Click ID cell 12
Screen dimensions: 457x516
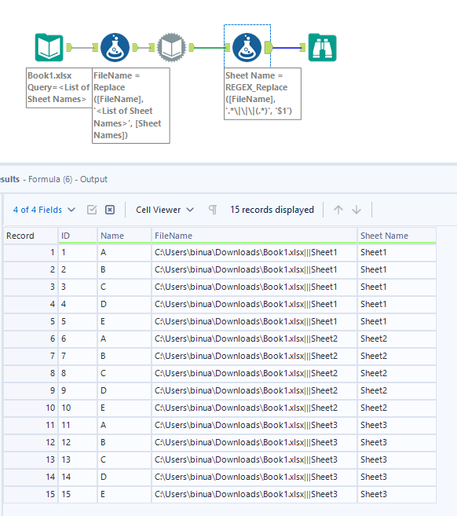[78, 442]
